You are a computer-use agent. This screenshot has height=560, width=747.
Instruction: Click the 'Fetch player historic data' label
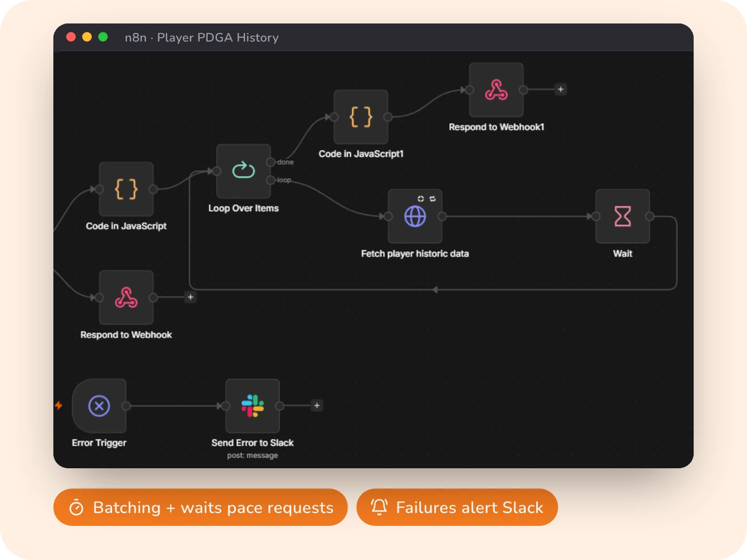415,254
